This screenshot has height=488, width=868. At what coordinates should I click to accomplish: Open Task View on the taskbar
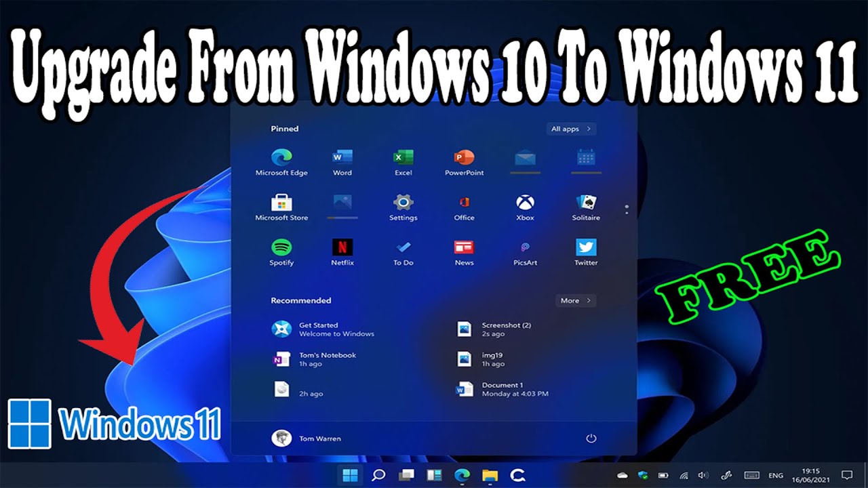point(407,475)
